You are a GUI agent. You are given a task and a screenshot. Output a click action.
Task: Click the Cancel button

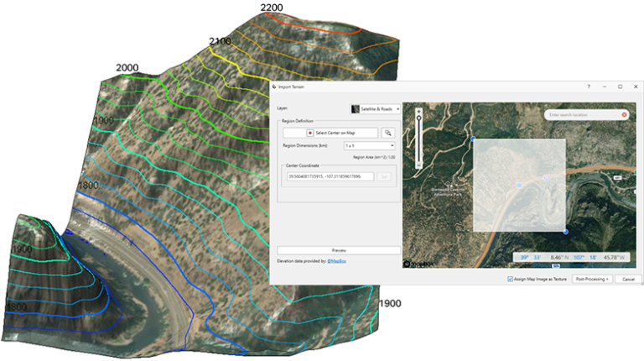point(627,279)
